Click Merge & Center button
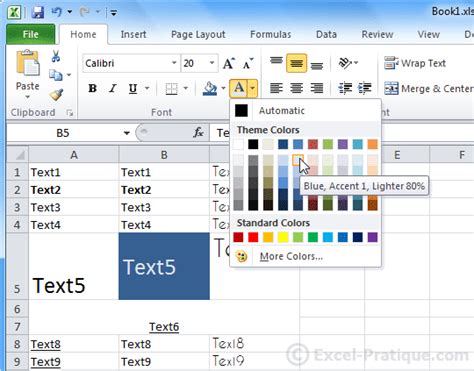 pos(429,89)
